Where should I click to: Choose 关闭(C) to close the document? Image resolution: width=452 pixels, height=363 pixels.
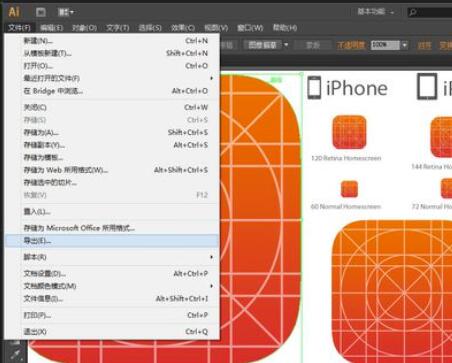(x=112, y=107)
